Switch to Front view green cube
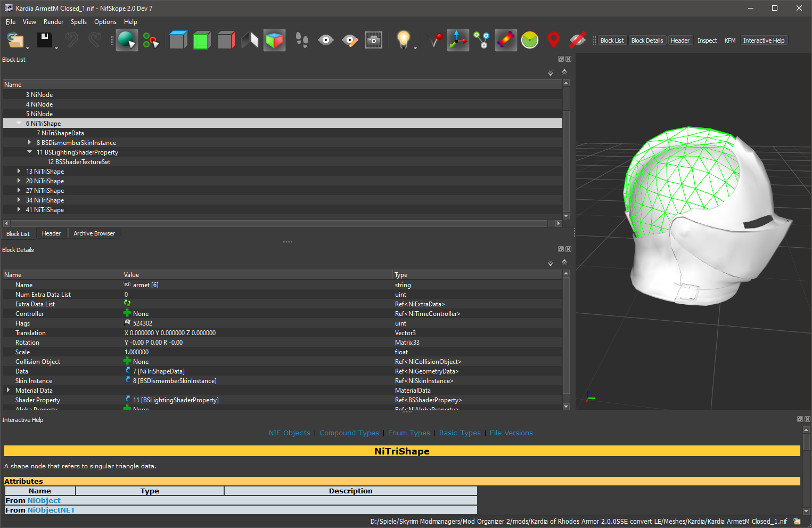 coord(202,40)
